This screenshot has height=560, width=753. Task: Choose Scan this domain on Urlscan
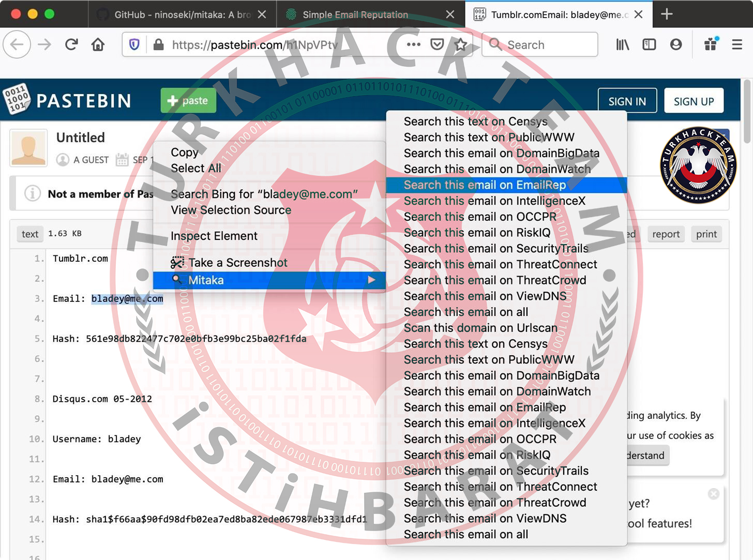506,328
